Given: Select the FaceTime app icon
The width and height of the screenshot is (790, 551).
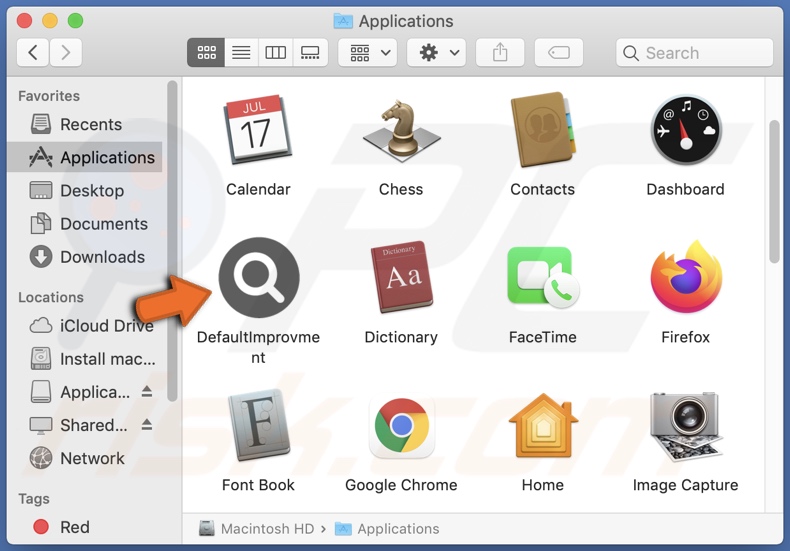Looking at the screenshot, I should (x=543, y=278).
